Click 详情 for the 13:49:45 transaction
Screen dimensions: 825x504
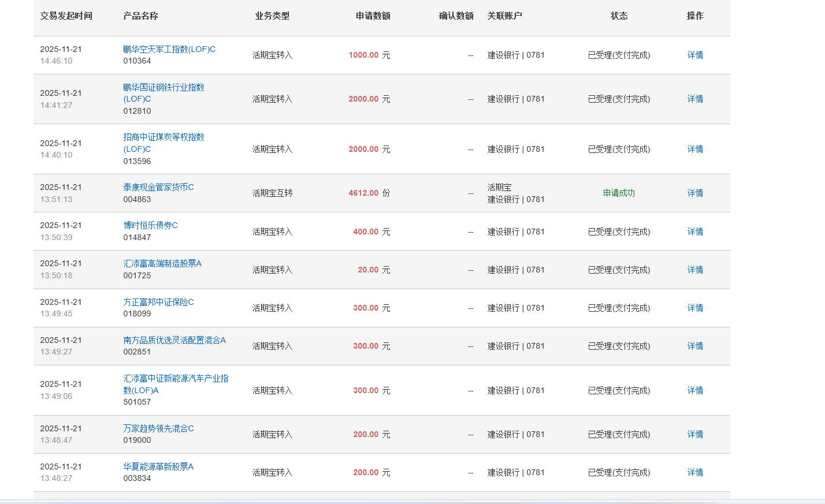point(695,308)
